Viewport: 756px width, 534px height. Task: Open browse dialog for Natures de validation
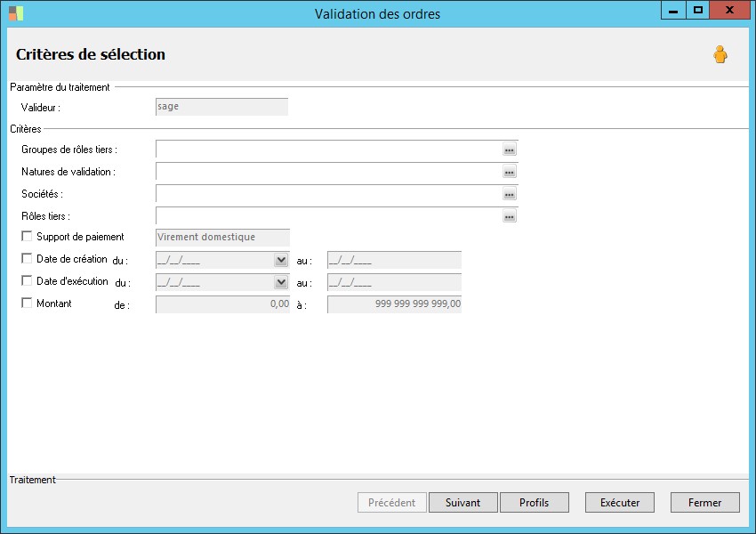coord(509,172)
